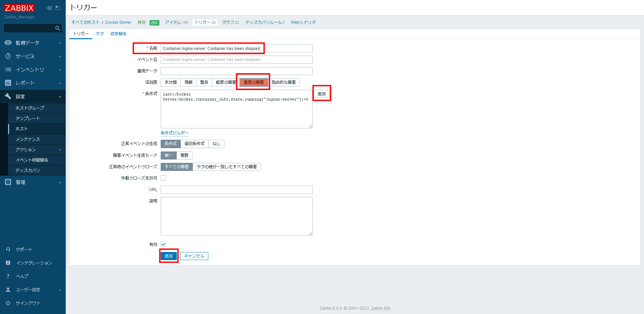The height and width of the screenshot is (314, 644).
Task: Expand the レポート menu chevron
Action: [x=60, y=83]
